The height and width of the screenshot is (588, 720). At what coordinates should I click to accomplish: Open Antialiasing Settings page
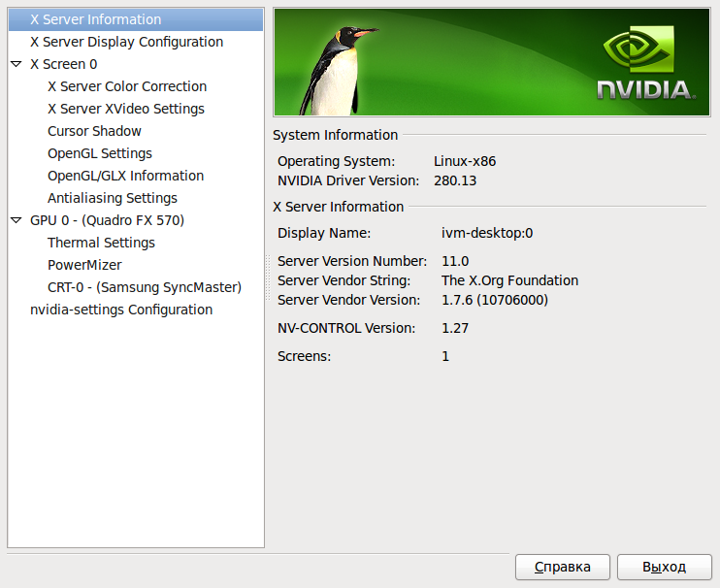[x=112, y=198]
